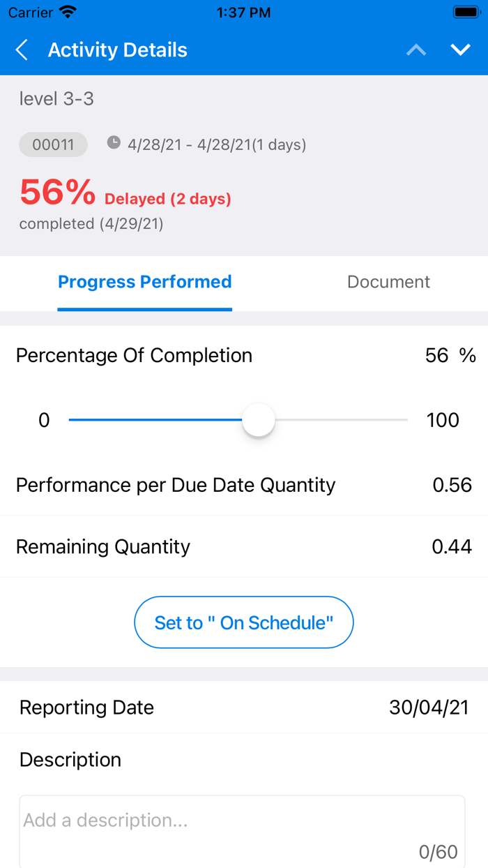Tap the Delayed (2 days) status label

click(x=167, y=199)
